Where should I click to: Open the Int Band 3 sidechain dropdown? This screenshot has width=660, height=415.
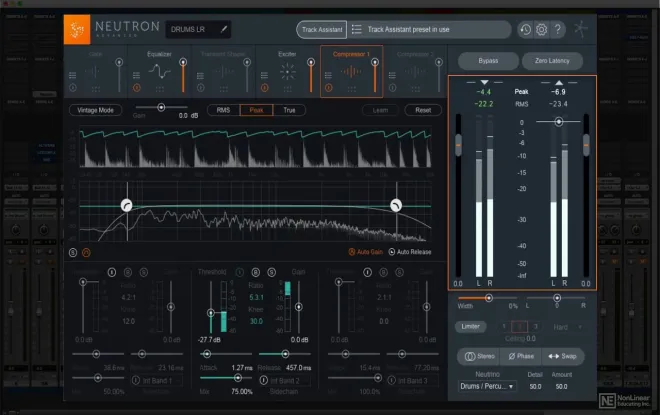418,381
